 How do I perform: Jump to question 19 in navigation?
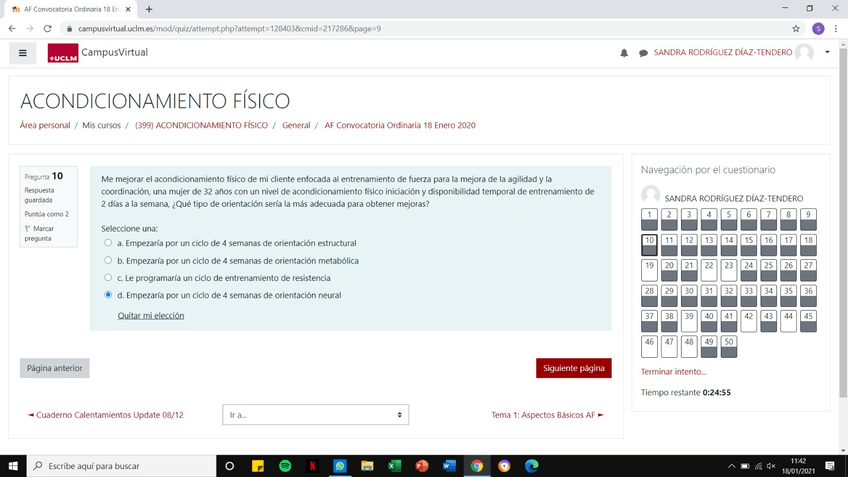[649, 270]
